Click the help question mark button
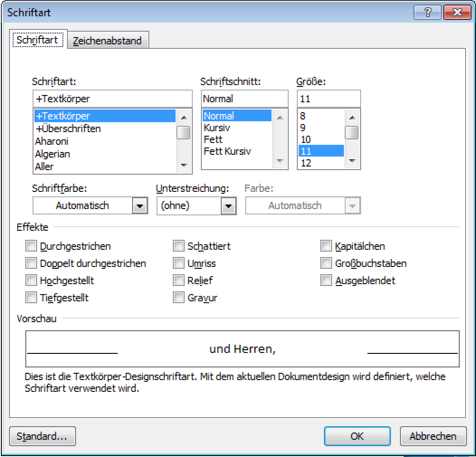 (x=427, y=13)
